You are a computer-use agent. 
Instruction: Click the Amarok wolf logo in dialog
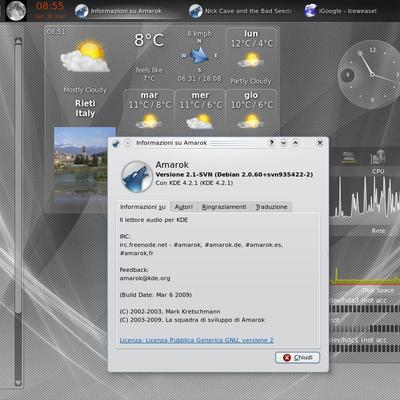136,177
